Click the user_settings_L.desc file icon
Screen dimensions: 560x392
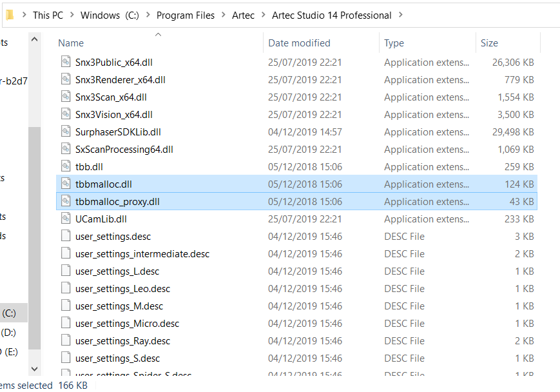pyautogui.click(x=66, y=271)
